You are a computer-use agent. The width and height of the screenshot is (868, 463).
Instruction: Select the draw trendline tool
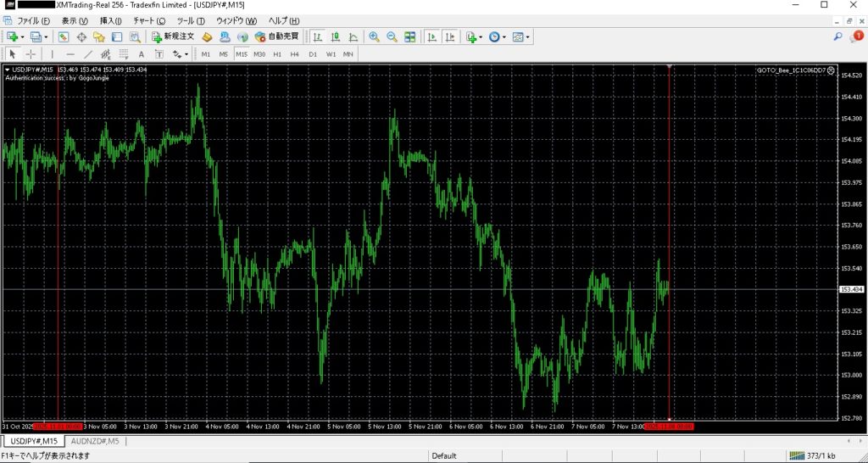tap(88, 54)
